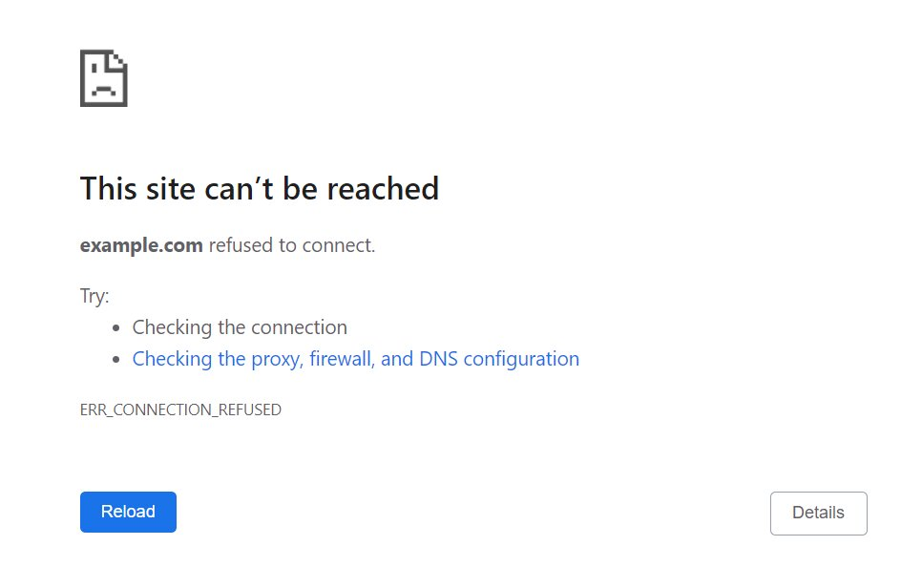Click the 'Try:' label text

[94, 296]
